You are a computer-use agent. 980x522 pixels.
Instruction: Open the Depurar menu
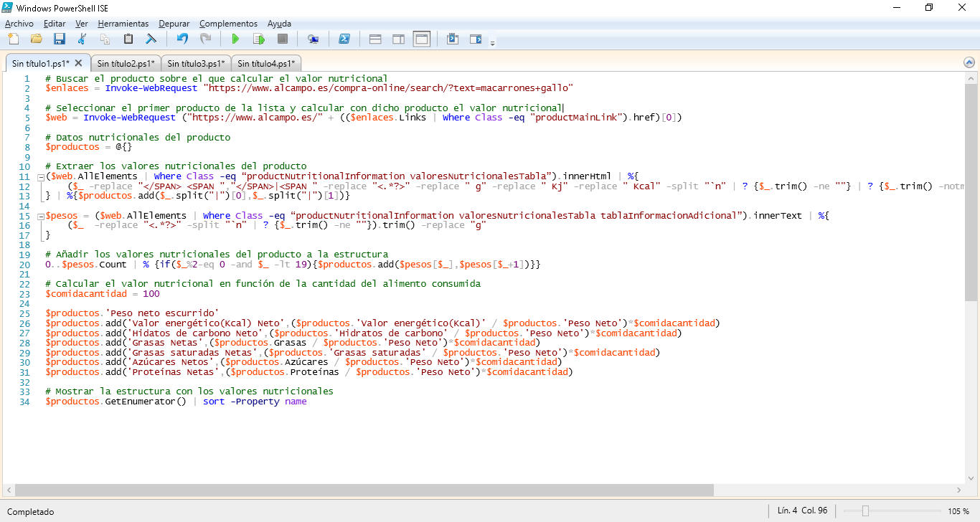(x=174, y=24)
